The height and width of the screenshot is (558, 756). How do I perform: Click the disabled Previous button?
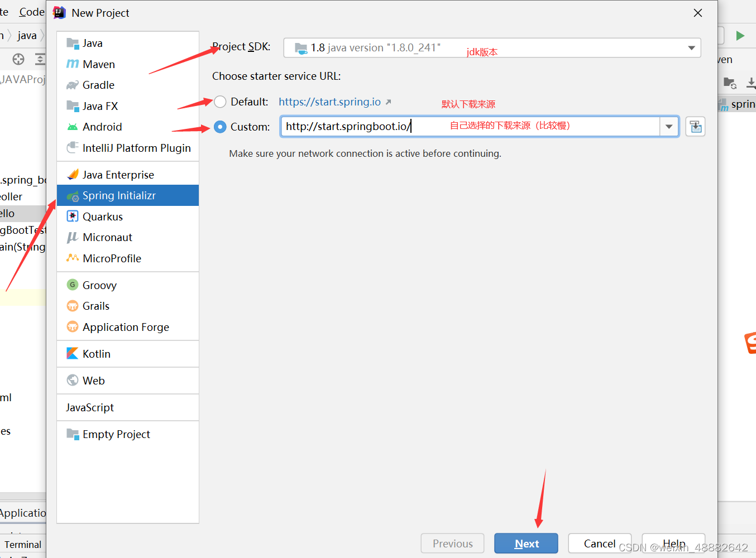(452, 543)
